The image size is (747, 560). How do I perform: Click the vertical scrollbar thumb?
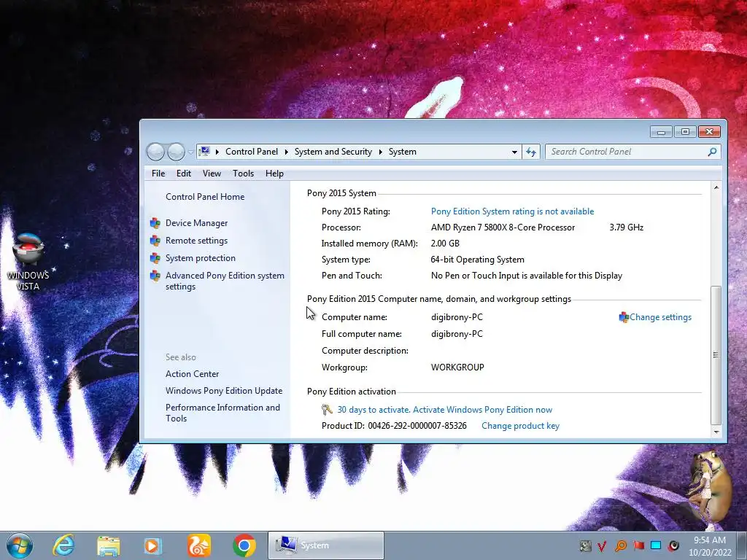716,355
